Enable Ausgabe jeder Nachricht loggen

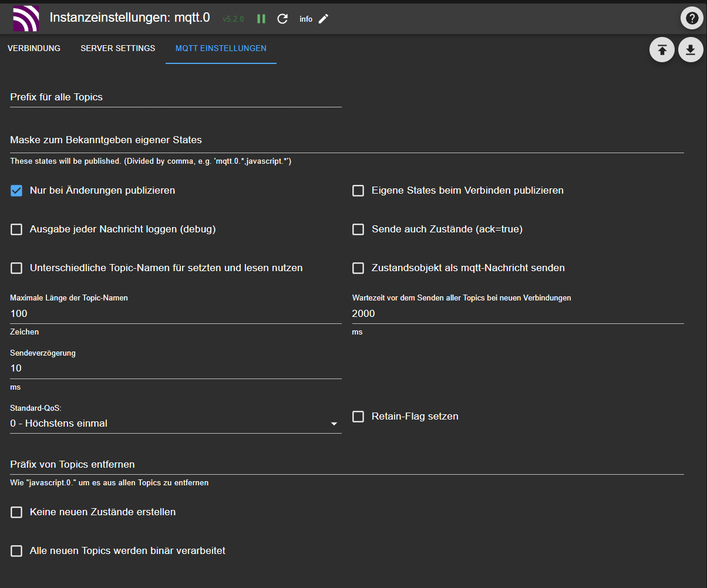click(16, 229)
